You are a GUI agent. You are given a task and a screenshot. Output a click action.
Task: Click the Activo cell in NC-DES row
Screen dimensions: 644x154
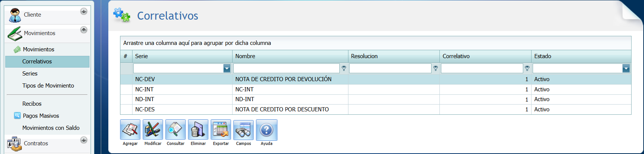(581, 109)
